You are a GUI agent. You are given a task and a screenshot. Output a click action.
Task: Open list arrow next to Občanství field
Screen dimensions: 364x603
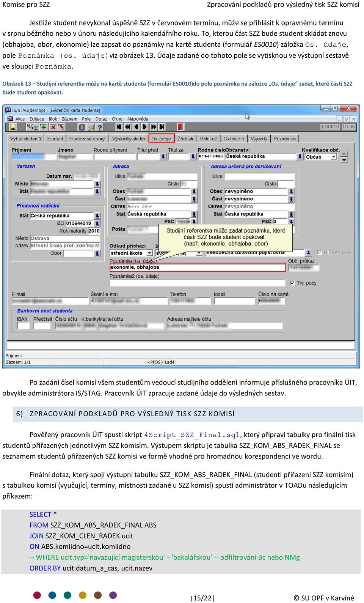(299, 156)
